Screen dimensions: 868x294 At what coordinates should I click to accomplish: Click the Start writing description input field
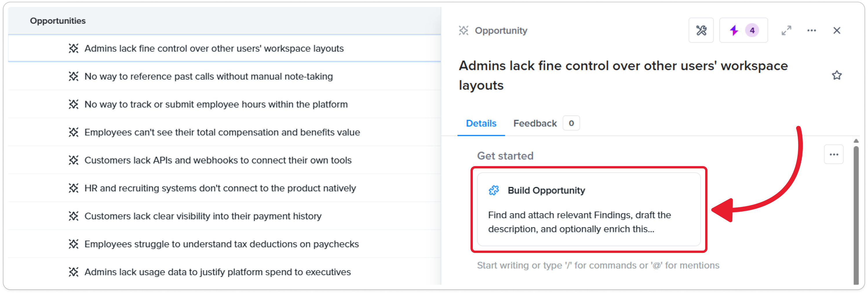coord(598,265)
